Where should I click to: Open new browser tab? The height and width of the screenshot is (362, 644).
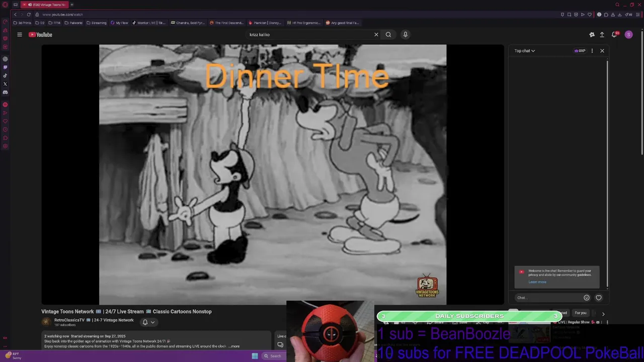72,5
